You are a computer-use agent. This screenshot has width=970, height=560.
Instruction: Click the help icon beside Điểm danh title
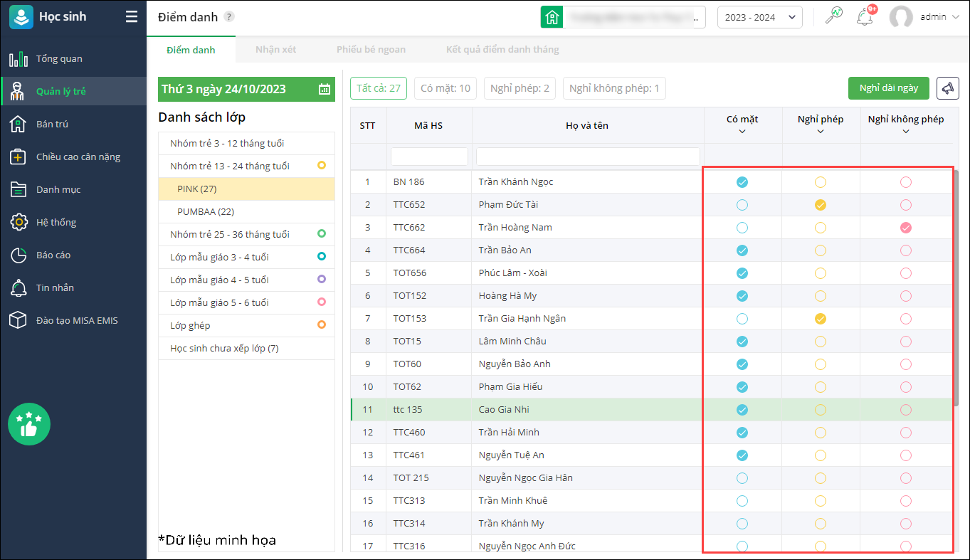coord(228,17)
